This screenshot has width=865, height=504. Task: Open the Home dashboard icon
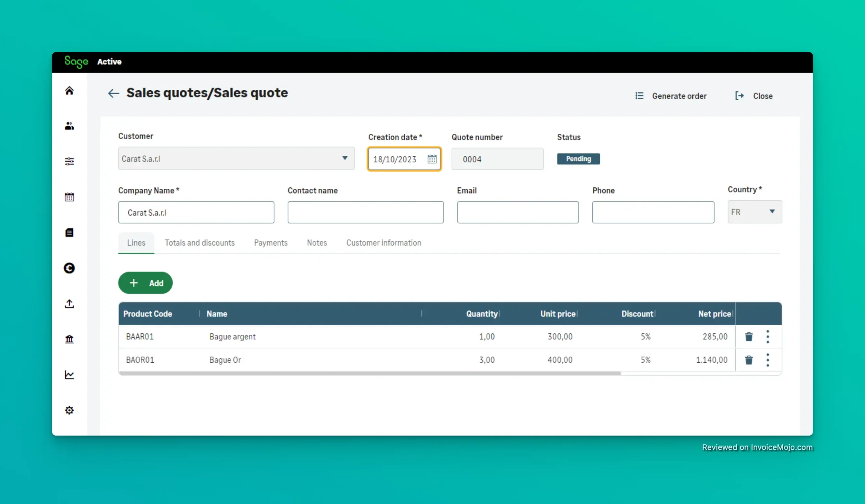pyautogui.click(x=69, y=91)
